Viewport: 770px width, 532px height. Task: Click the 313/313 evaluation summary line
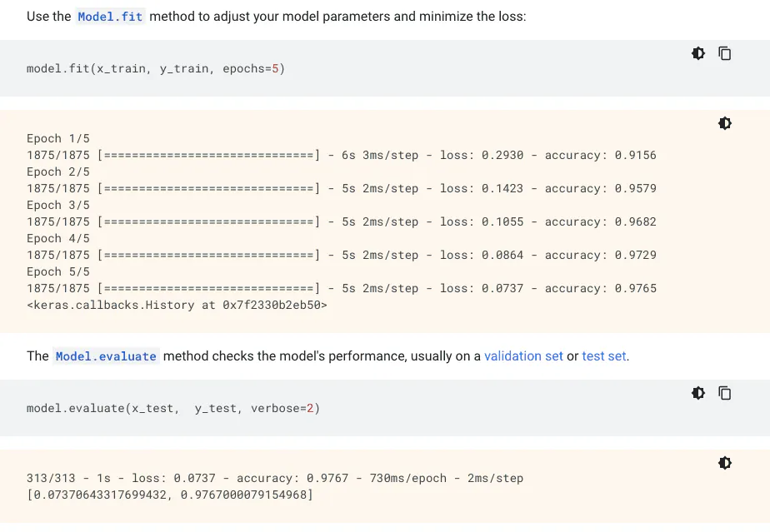click(275, 478)
